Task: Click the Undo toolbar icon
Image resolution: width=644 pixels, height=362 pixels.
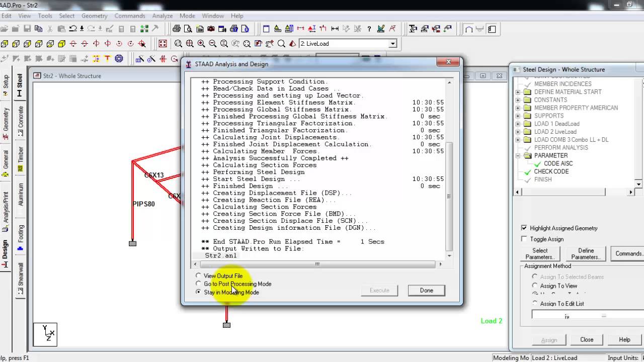Action: (x=73, y=29)
